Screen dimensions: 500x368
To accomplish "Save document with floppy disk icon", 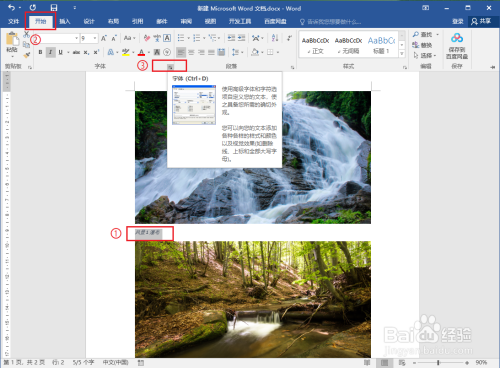I will 54,8.
